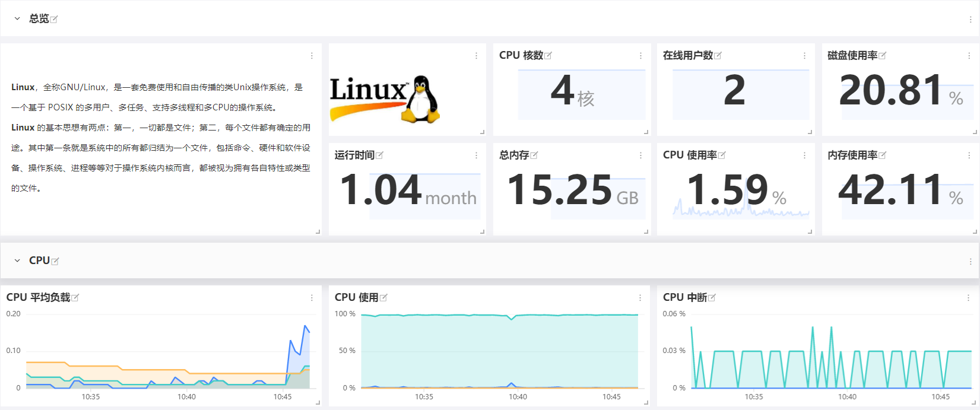Open the Linux description panel menu

(312, 56)
